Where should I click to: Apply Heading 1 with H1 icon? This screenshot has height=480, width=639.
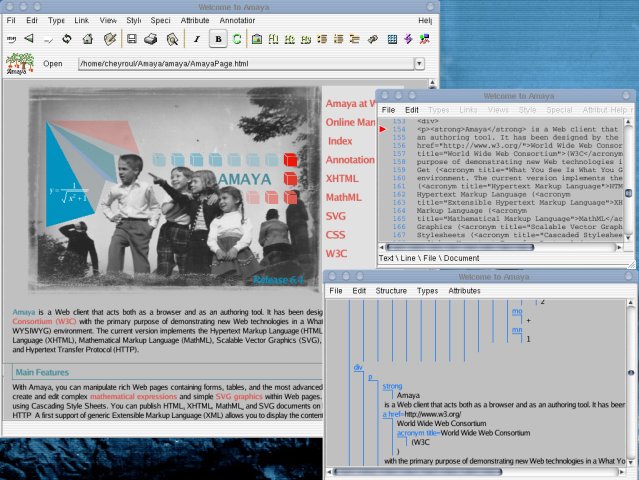(273, 39)
